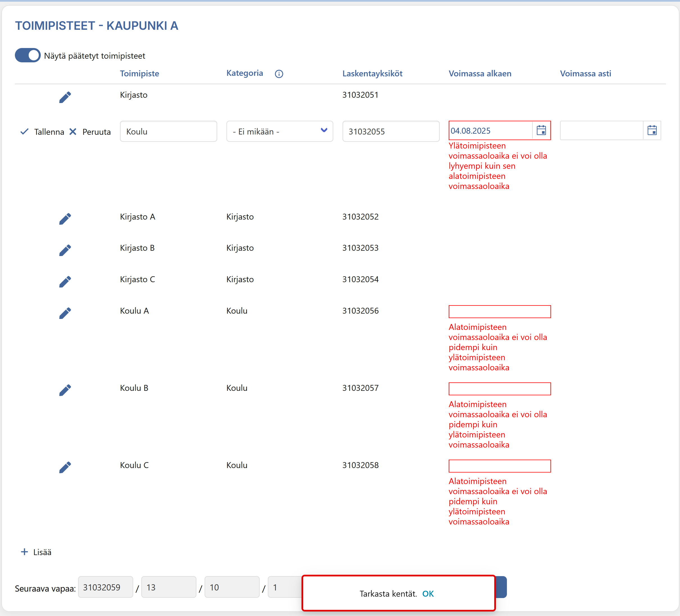This screenshot has height=616, width=680.
Task: Edit the Kirjasto row with pencil icon
Action: 65,97
